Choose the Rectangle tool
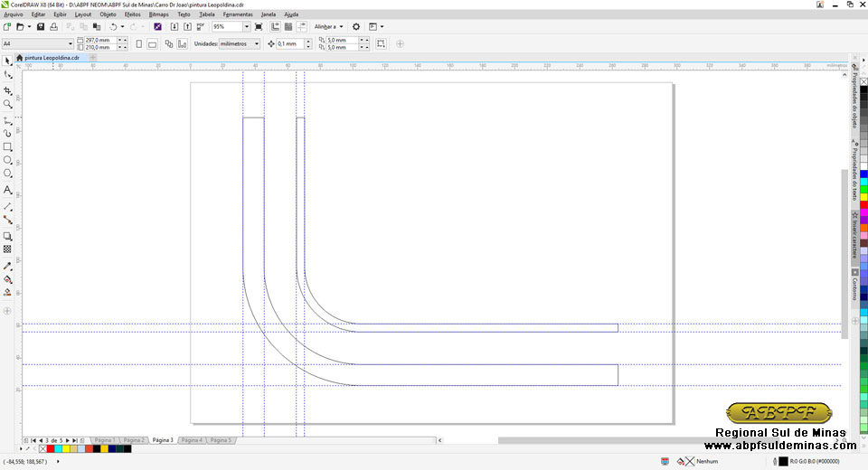 coord(8,146)
